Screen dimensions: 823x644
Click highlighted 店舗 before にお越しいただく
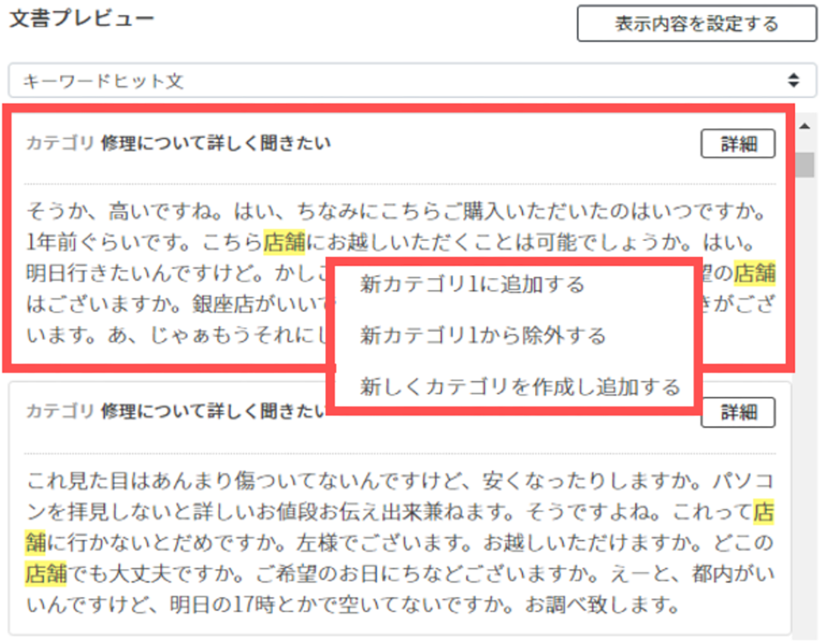point(284,242)
